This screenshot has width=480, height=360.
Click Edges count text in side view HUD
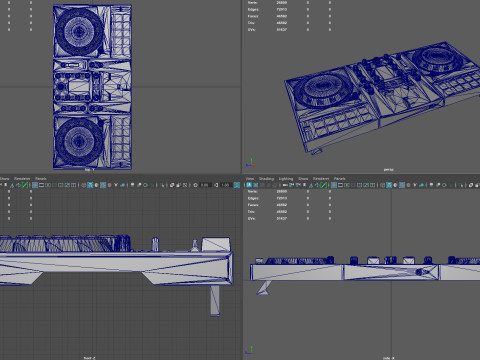[281, 198]
